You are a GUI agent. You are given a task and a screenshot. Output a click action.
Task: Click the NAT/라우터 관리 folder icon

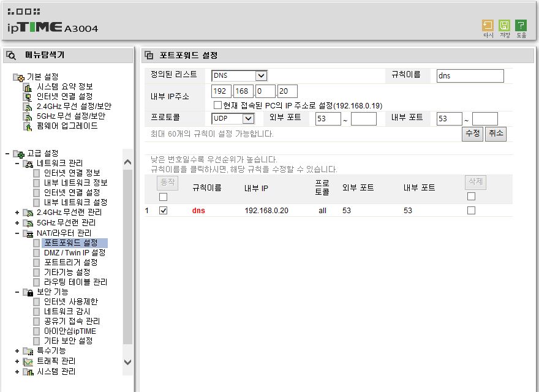pyautogui.click(x=28, y=233)
